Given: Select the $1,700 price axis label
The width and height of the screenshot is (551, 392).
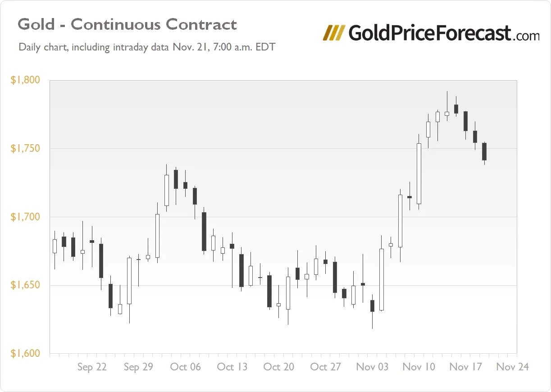Looking at the screenshot, I should point(25,217).
